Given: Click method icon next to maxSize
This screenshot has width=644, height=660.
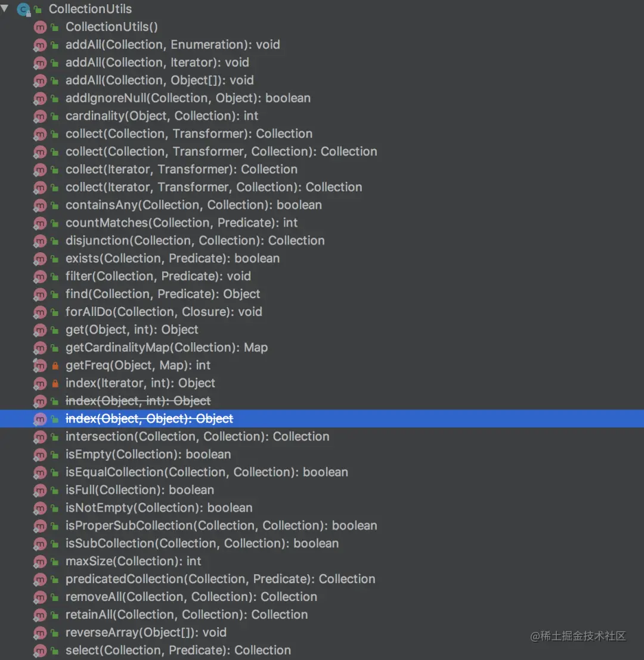Looking at the screenshot, I should point(39,562).
